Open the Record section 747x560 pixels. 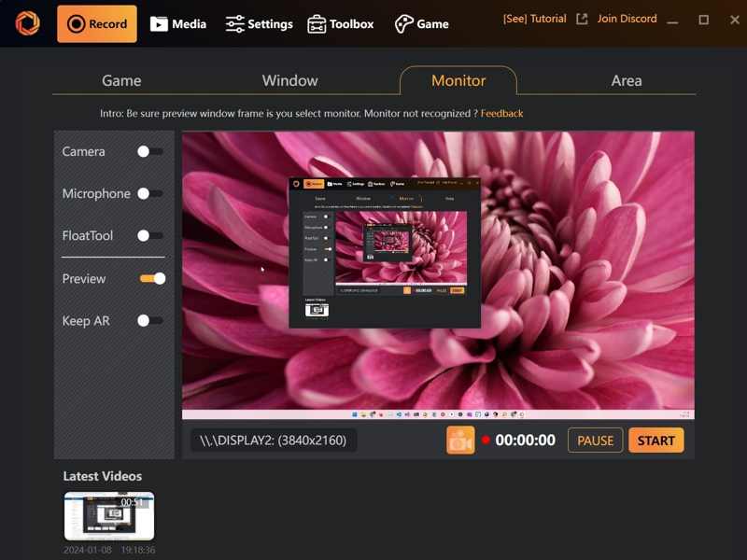pyautogui.click(x=97, y=24)
